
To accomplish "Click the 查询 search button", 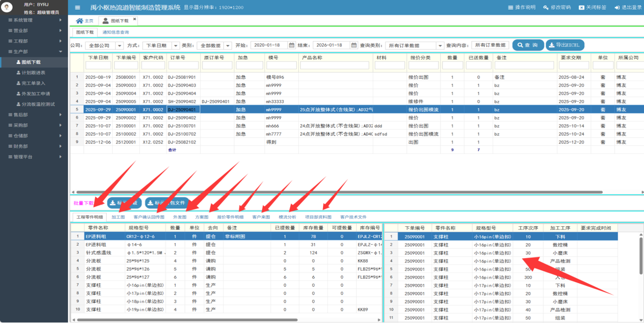I will tap(528, 45).
